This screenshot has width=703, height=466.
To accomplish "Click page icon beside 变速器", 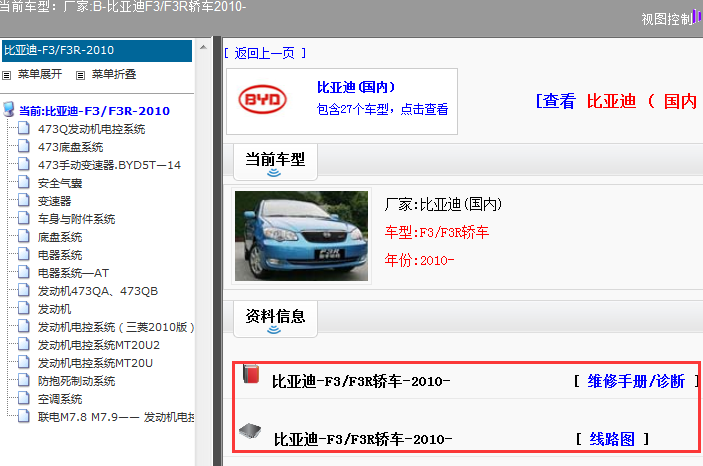I will (24, 200).
